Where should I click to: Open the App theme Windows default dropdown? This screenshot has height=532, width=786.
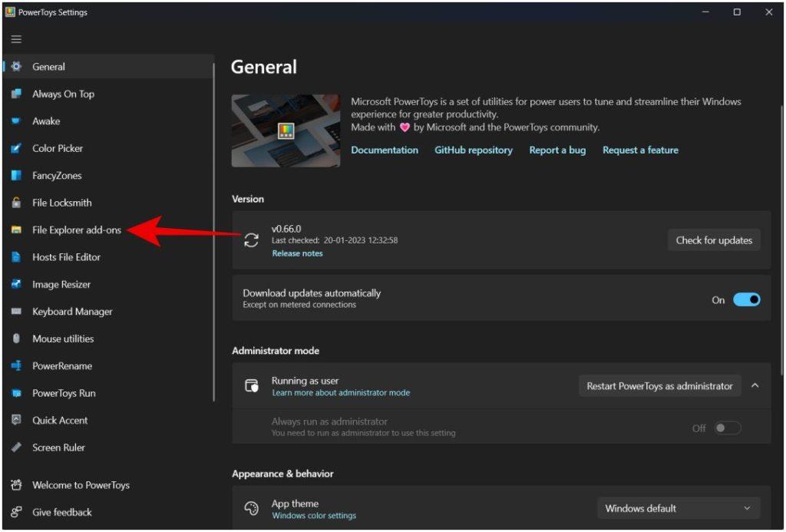(679, 508)
